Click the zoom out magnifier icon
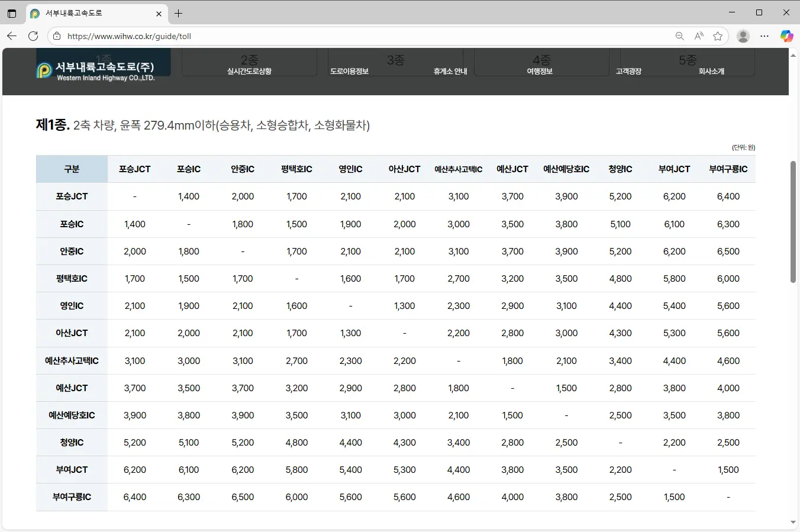Image resolution: width=800 pixels, height=532 pixels. (x=680, y=36)
